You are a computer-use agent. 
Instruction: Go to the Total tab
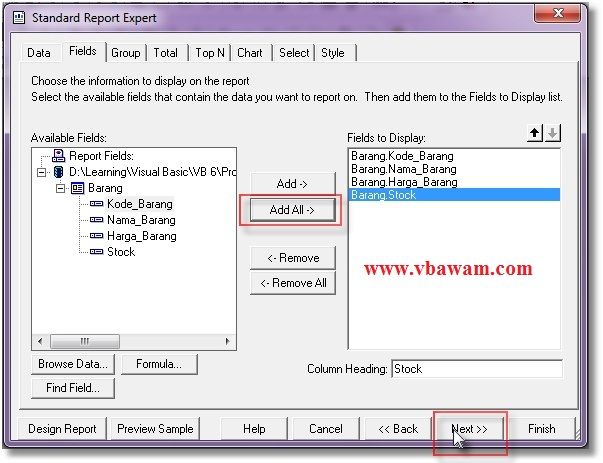166,53
